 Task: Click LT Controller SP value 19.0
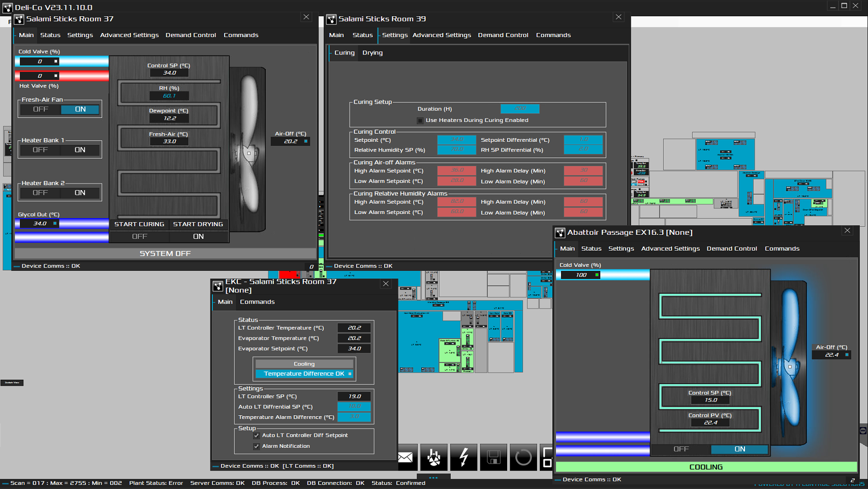click(354, 396)
